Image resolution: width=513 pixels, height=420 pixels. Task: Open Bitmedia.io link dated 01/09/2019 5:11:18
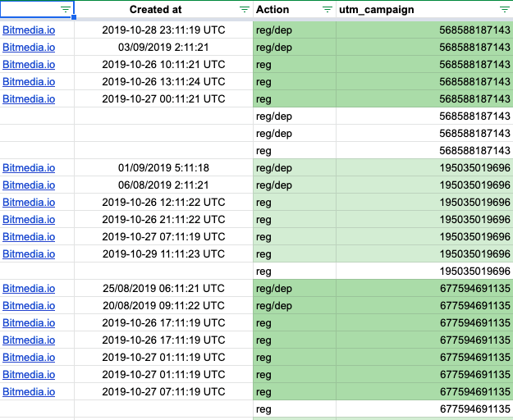pyautogui.click(x=29, y=168)
